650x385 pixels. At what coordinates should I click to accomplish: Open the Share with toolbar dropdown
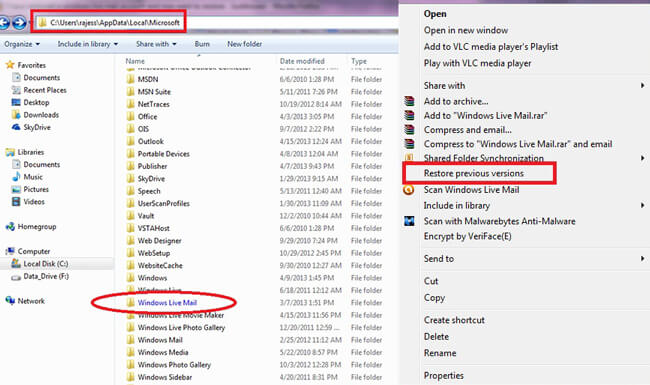click(156, 44)
